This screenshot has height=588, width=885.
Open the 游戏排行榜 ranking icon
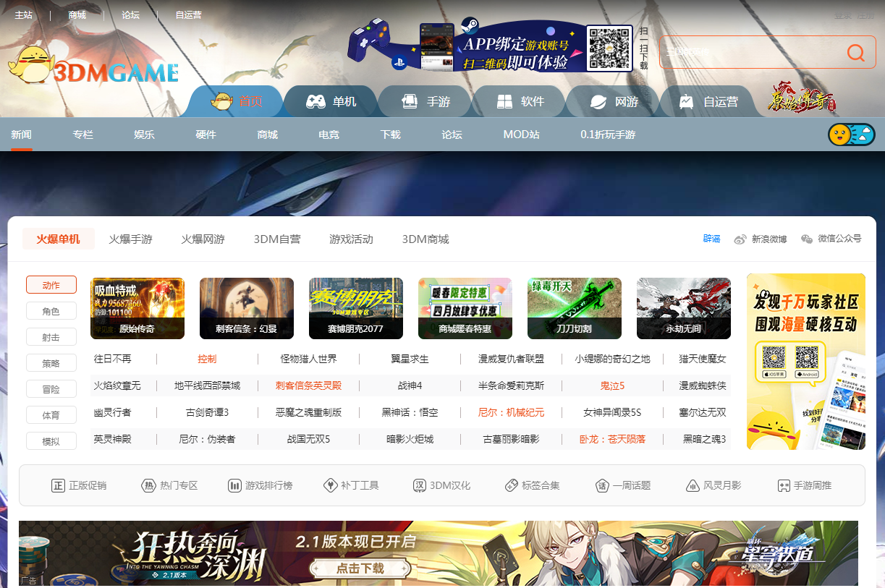click(x=234, y=485)
